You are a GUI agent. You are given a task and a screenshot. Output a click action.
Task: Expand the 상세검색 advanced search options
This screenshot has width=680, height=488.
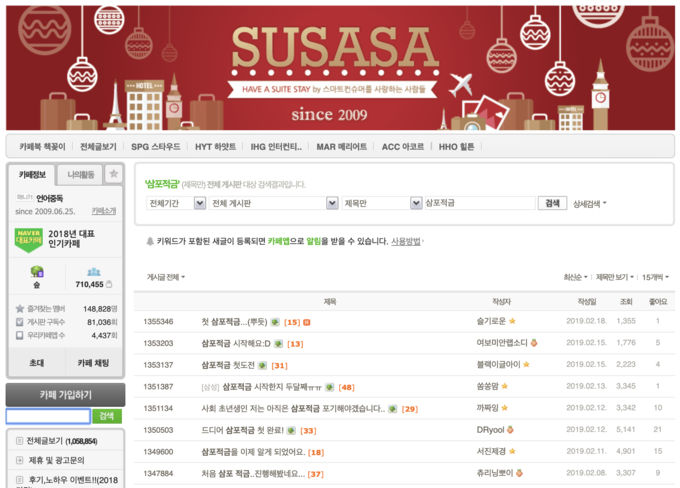[x=589, y=203]
